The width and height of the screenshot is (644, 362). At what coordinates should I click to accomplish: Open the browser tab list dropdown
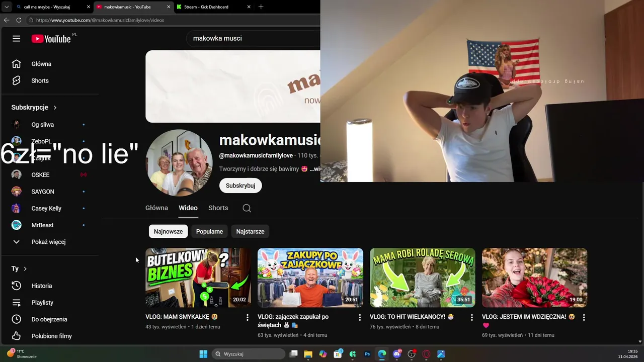pyautogui.click(x=7, y=7)
